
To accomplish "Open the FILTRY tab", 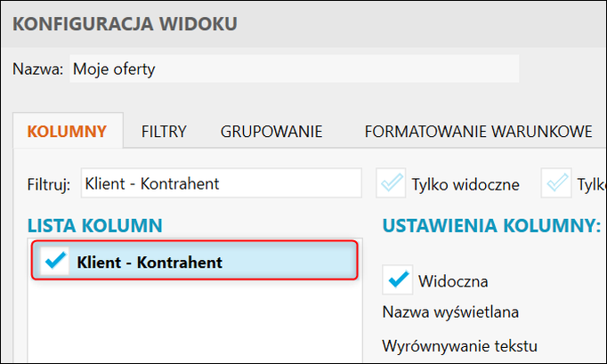I will pos(164,133).
